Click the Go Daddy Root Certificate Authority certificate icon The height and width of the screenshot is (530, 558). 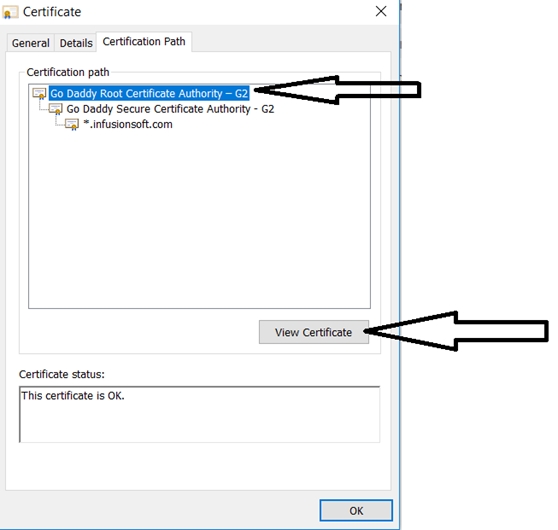(40, 94)
